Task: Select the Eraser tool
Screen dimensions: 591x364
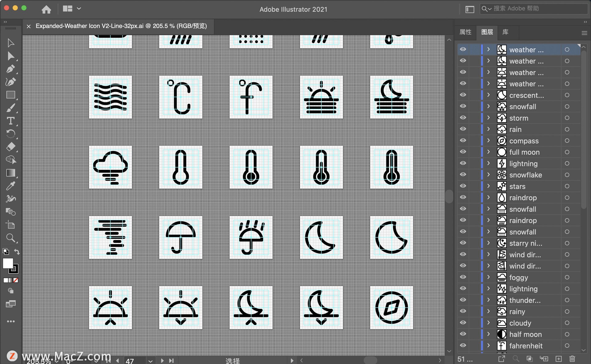Action: (x=10, y=147)
